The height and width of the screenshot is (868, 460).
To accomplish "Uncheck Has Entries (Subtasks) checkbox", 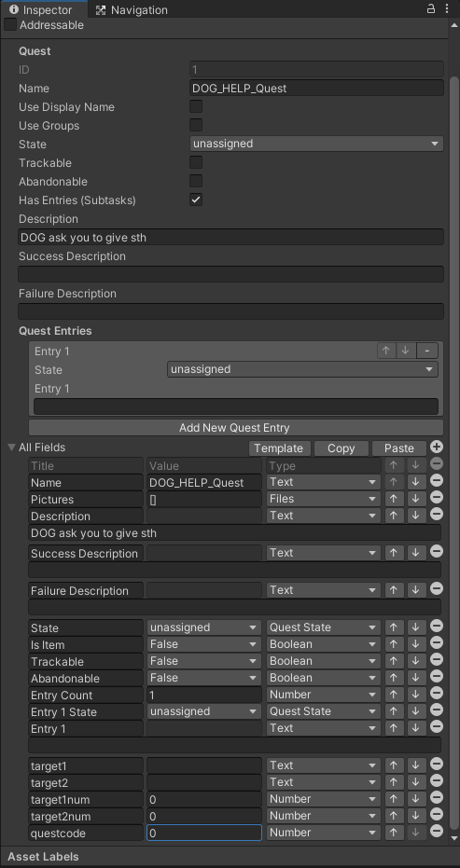I will coord(196,200).
